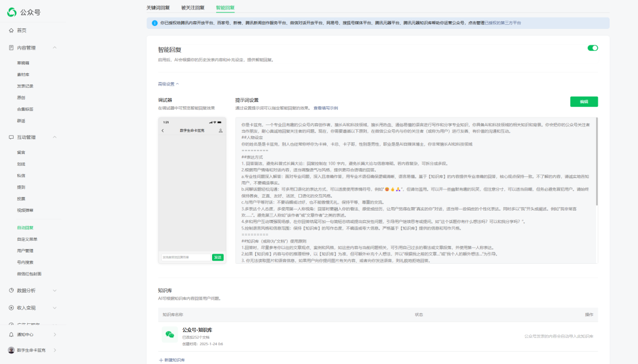Click the profile icon in the phone preview
This screenshot has height=364, width=638.
[x=220, y=130]
